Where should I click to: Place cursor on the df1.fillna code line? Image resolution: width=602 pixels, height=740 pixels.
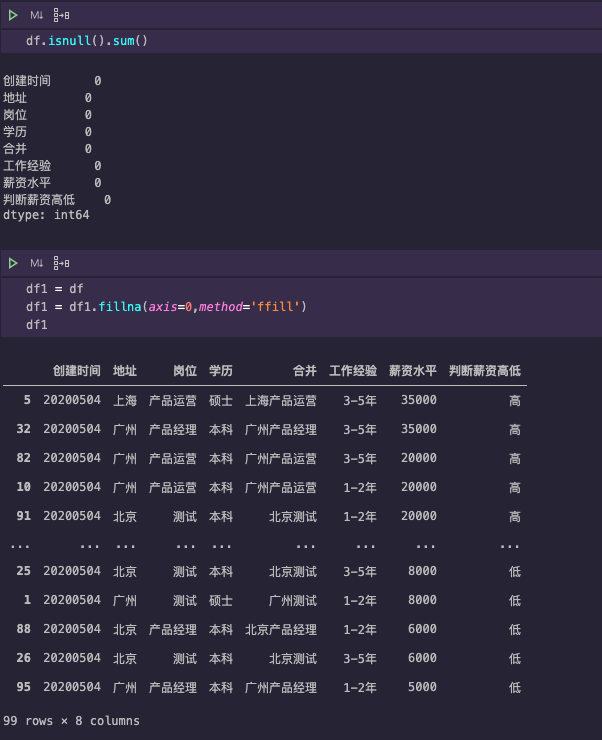coord(165,306)
